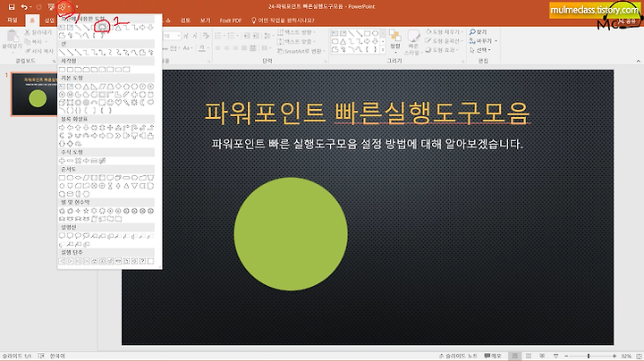Click 서식 복사 format painter
The width and height of the screenshot is (644, 361).
39,51
